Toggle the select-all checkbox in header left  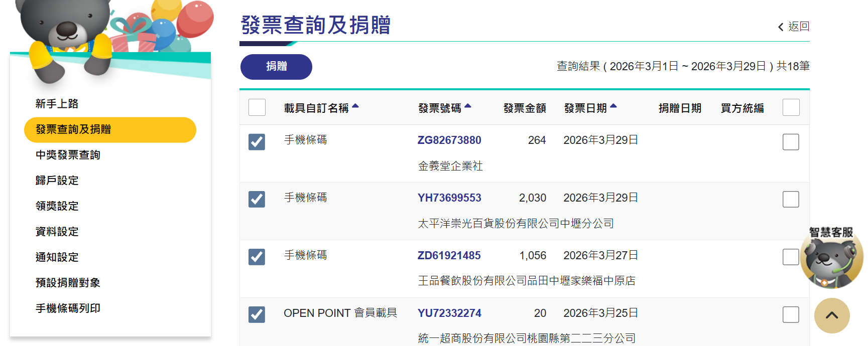257,107
